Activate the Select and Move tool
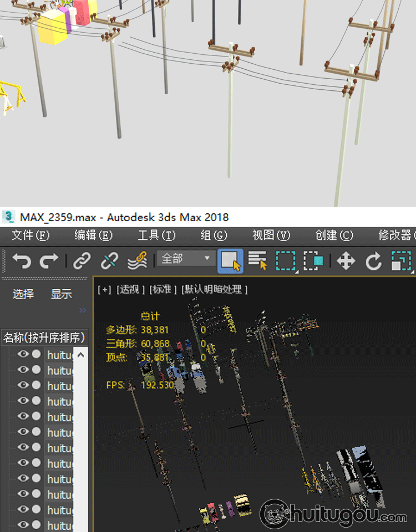 (x=346, y=260)
